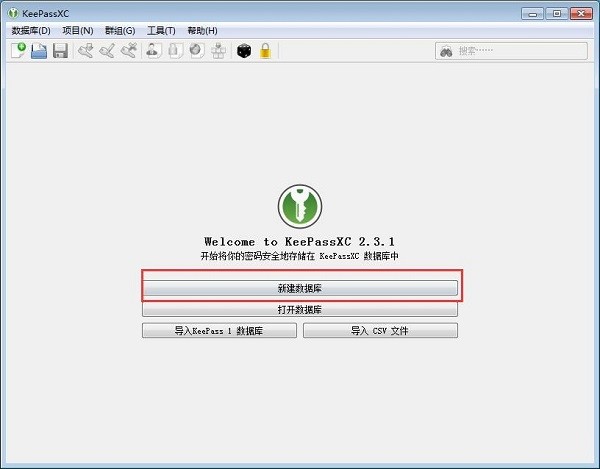Click the Perform Auto-Type toolbar icon
Viewport: 600px width, 469px height.
point(218,50)
